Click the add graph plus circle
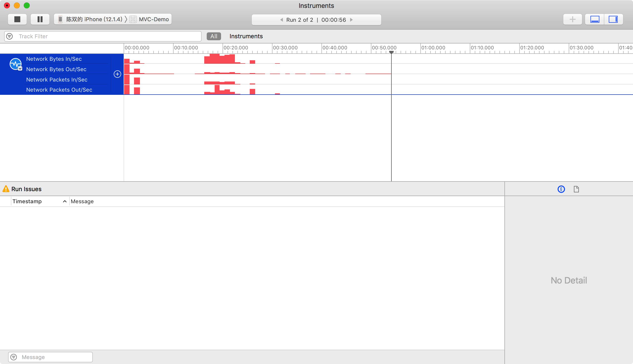633x364 pixels. point(117,74)
